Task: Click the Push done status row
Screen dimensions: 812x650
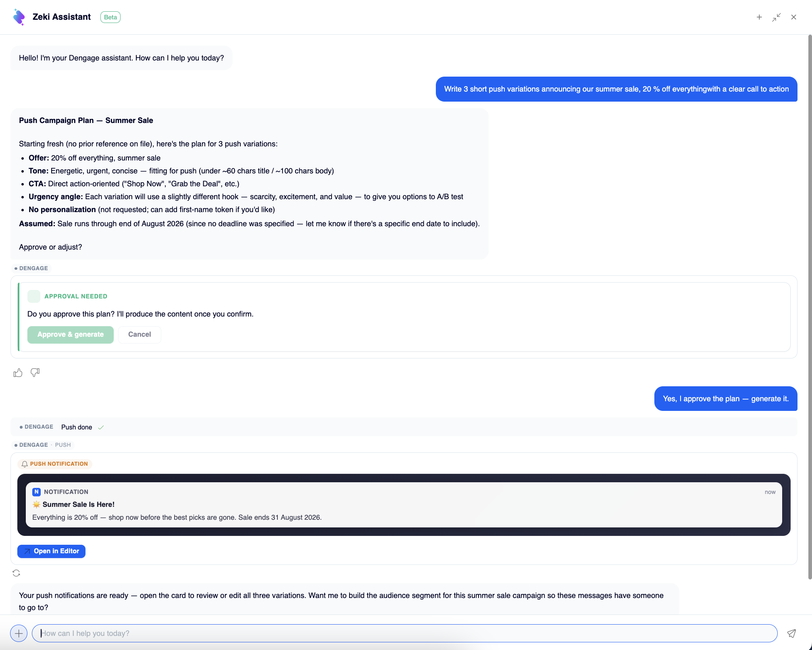Action: coord(404,427)
